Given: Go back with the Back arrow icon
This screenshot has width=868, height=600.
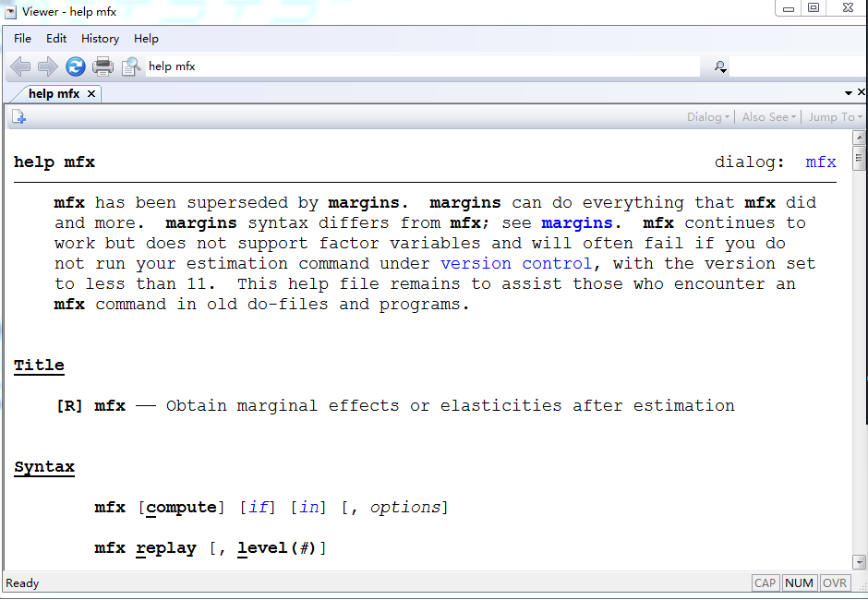Looking at the screenshot, I should [20, 66].
